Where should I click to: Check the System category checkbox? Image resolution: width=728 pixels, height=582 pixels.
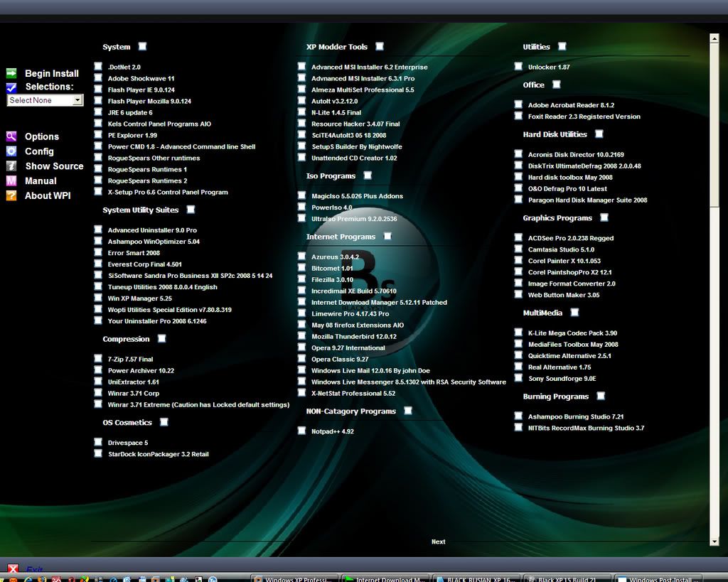coord(142,46)
